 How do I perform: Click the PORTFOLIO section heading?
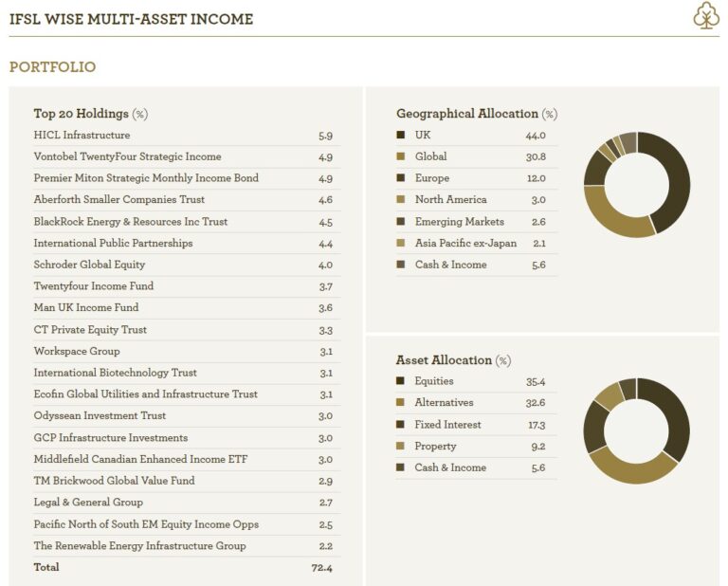tap(52, 67)
